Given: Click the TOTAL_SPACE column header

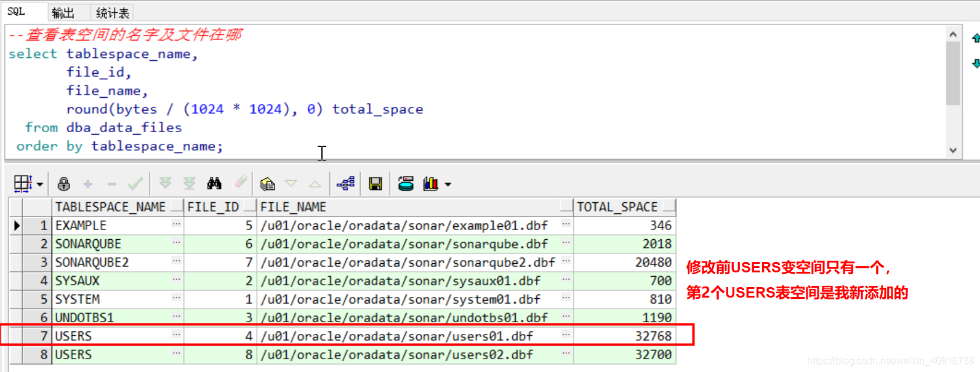Looking at the screenshot, I should (x=624, y=207).
